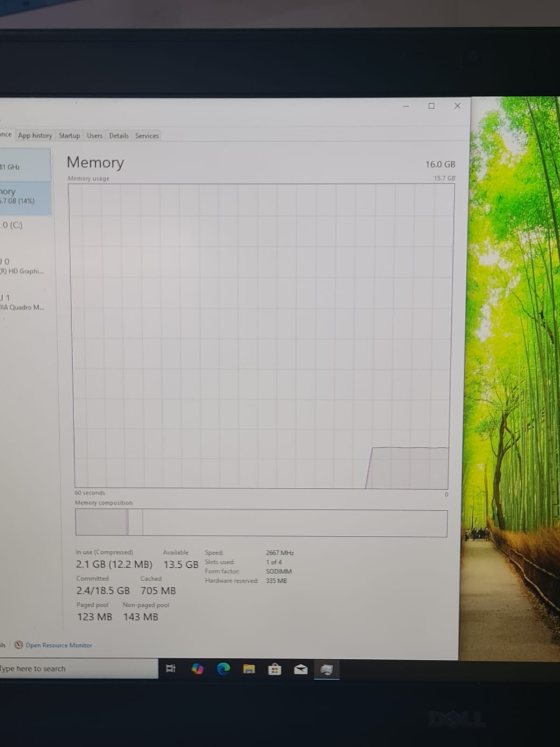560x747 pixels.
Task: Switch to the App history tab
Action: click(x=35, y=135)
